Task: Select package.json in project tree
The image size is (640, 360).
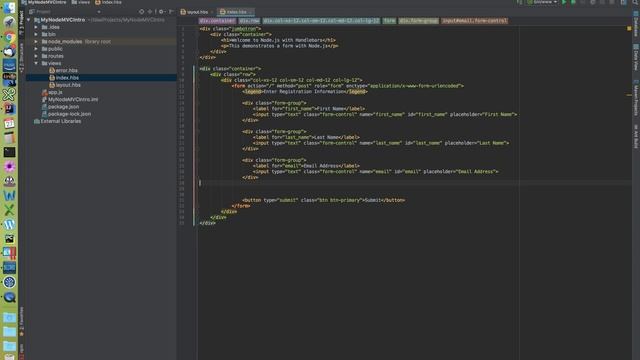Action: (x=60, y=107)
